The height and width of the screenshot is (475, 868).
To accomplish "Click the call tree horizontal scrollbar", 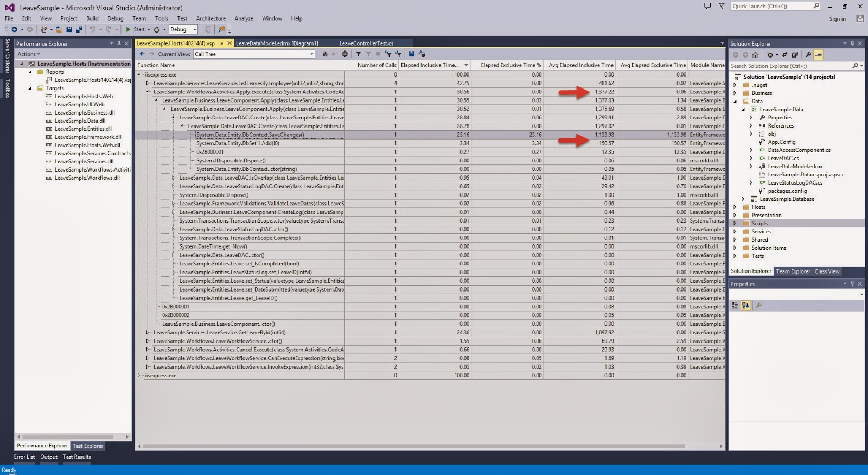I will [413, 446].
